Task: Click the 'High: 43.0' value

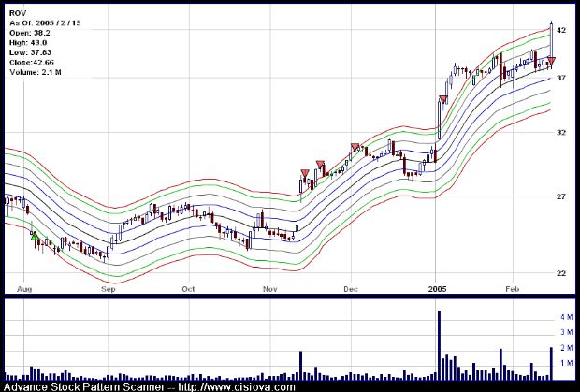Action: tap(30, 42)
